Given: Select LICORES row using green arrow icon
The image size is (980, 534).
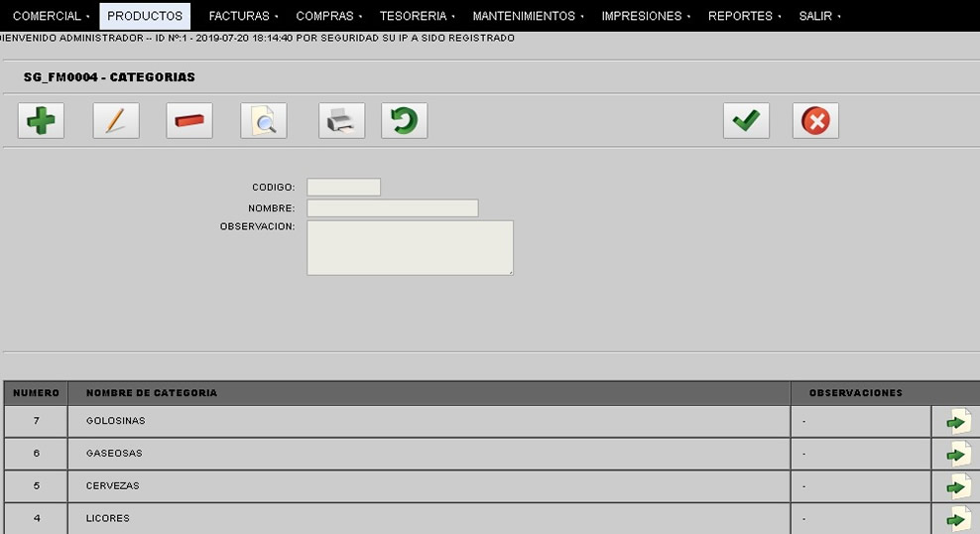Looking at the screenshot, I should pos(958,519).
